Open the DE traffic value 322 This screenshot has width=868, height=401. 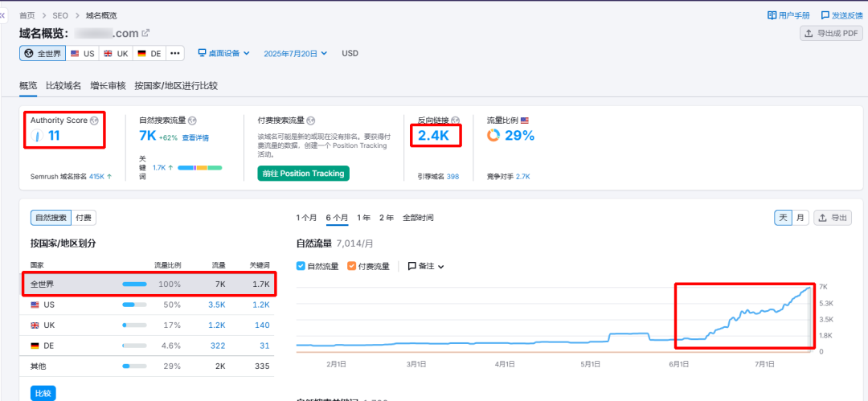tap(218, 346)
